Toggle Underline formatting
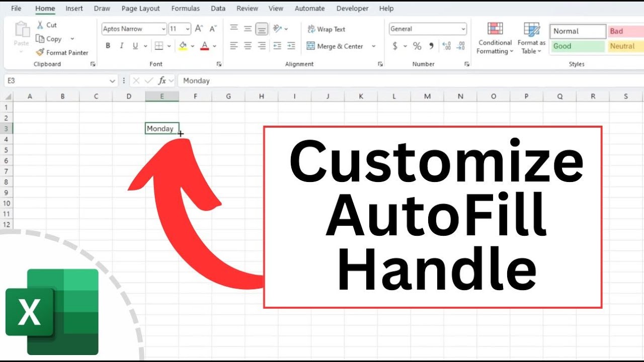The height and width of the screenshot is (362, 644). 135,46
